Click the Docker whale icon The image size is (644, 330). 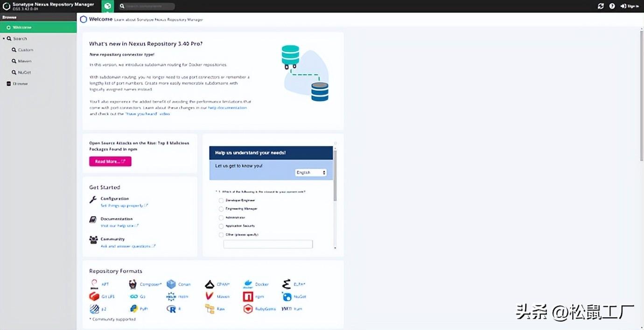click(x=247, y=284)
